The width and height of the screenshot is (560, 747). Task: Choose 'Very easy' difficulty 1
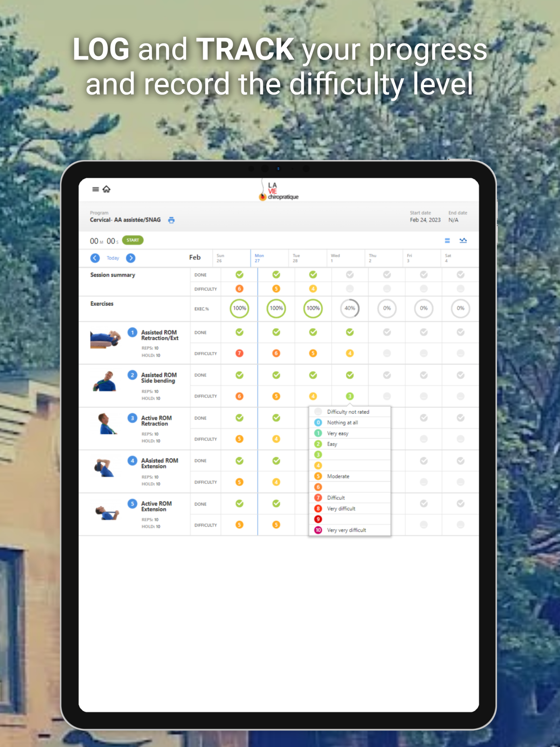(350, 433)
